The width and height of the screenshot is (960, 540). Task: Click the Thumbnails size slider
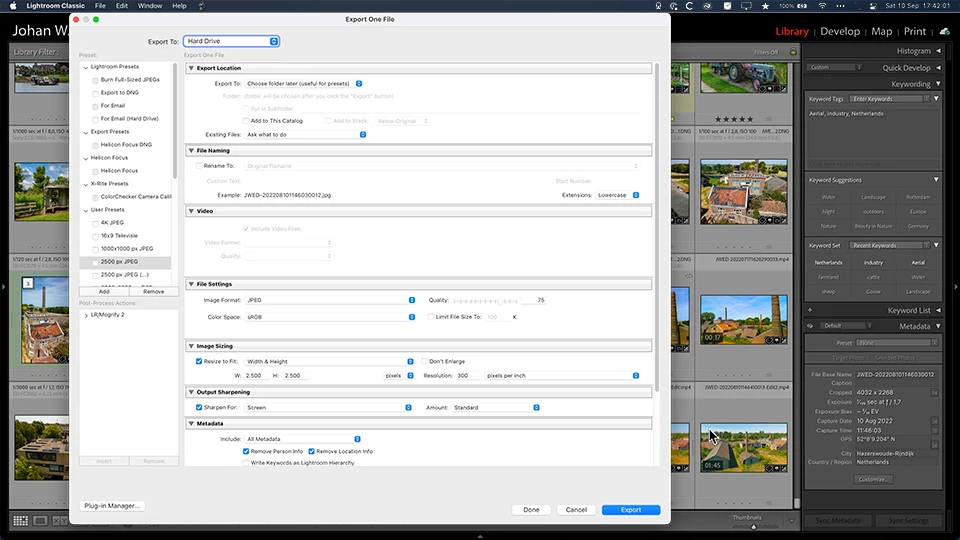(x=754, y=526)
